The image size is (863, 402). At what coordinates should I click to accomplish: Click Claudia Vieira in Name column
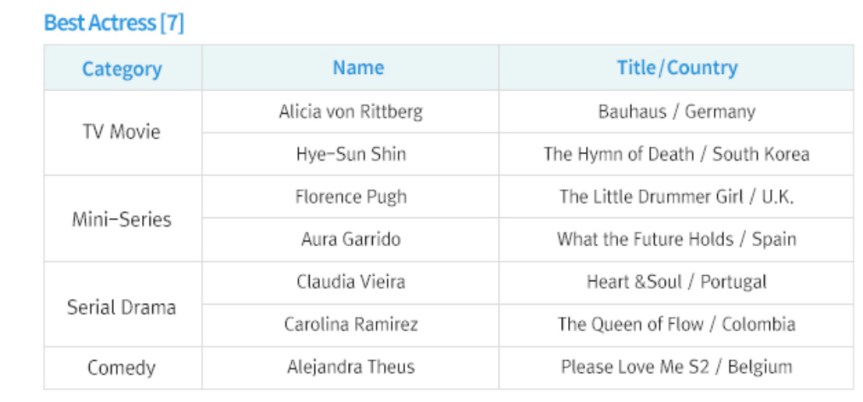point(351,282)
